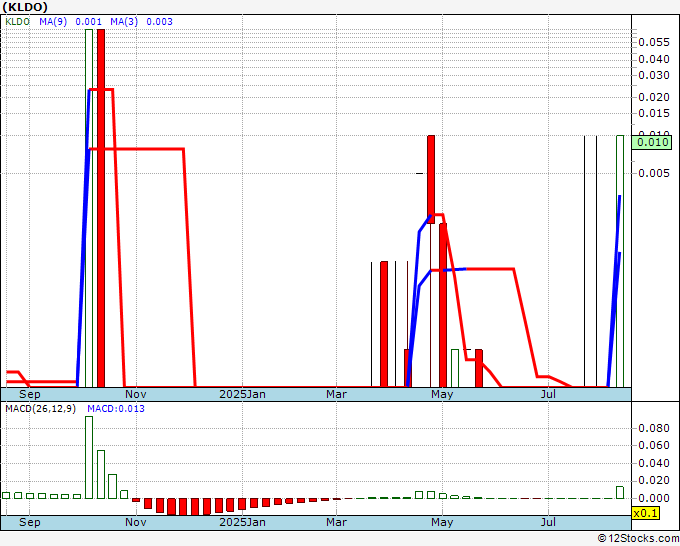Click the 0.060 MACD axis label
Screen dimensions: 680x546
pyautogui.click(x=654, y=445)
